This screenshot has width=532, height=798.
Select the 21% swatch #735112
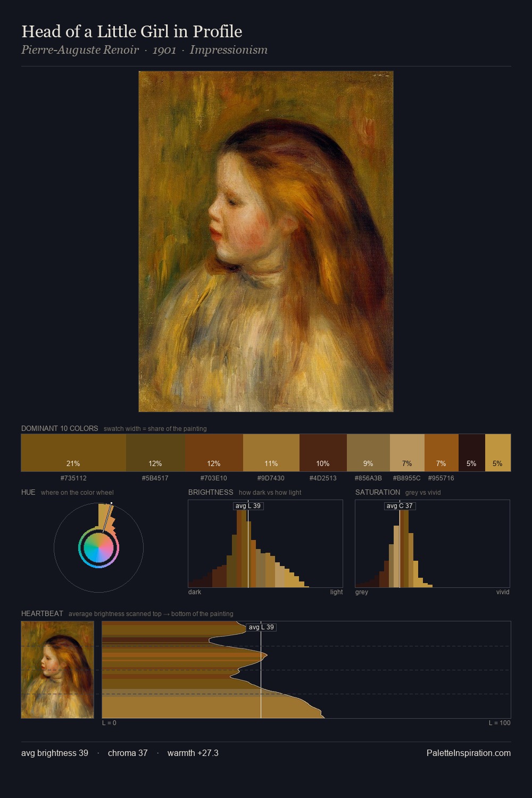(x=73, y=453)
